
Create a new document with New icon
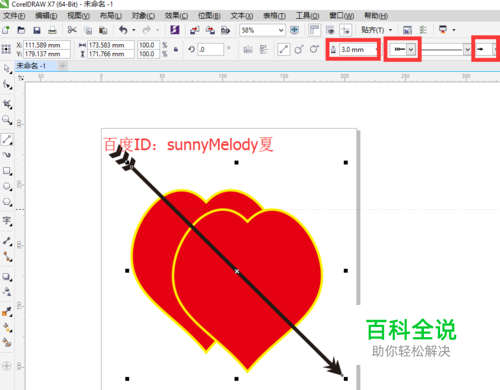(x=6, y=30)
